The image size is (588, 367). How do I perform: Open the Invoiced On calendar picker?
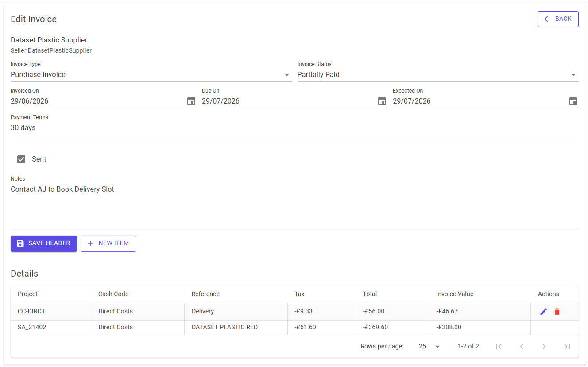pyautogui.click(x=191, y=101)
